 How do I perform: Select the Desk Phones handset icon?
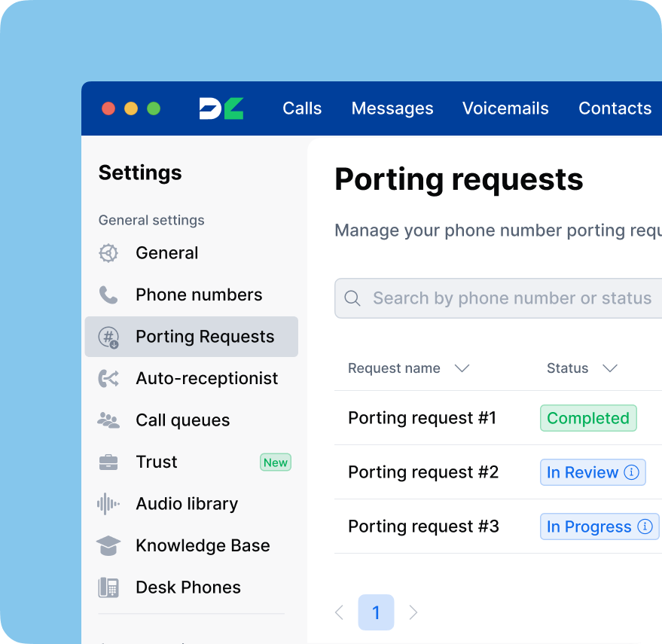pyautogui.click(x=108, y=587)
